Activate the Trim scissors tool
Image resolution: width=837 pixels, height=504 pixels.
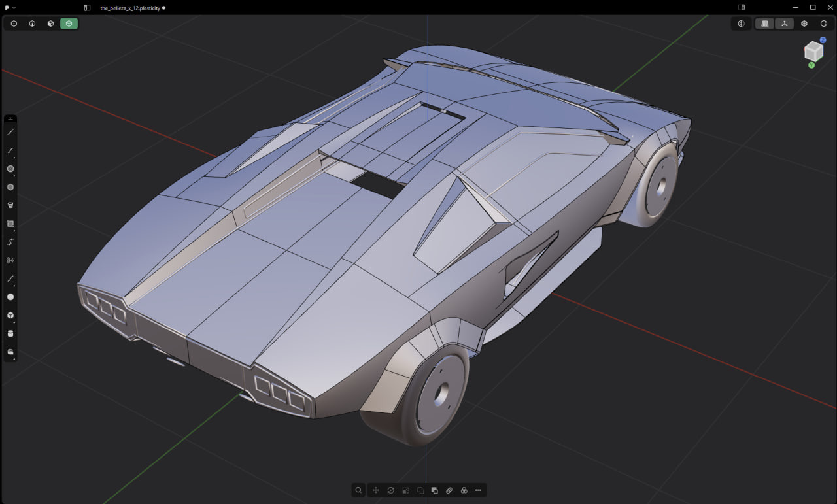[10, 260]
